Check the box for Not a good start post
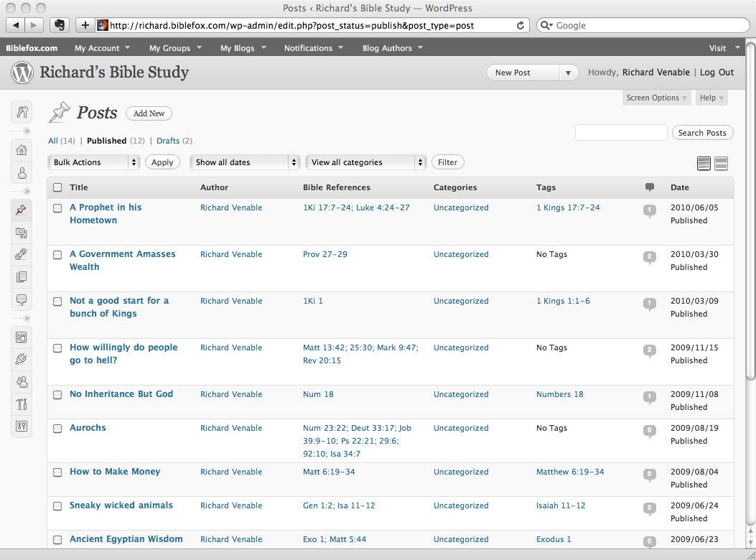 coord(57,302)
